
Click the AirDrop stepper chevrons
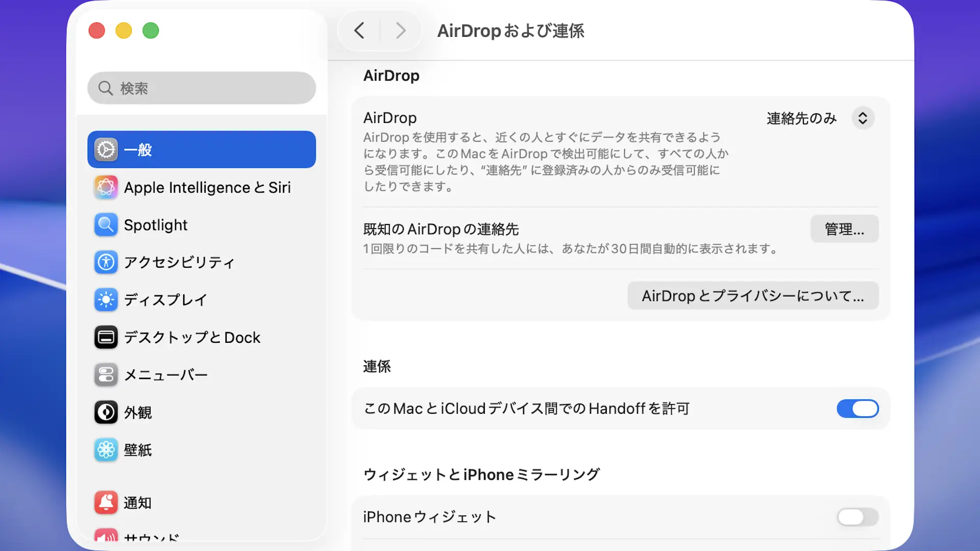tap(863, 118)
